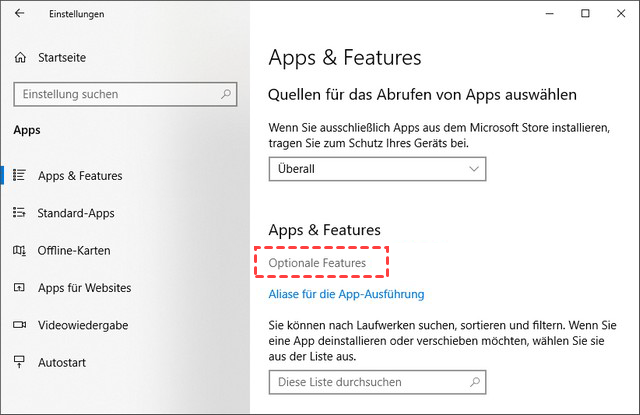640x415 pixels.
Task: Click the back arrow icon
Action: pos(20,14)
